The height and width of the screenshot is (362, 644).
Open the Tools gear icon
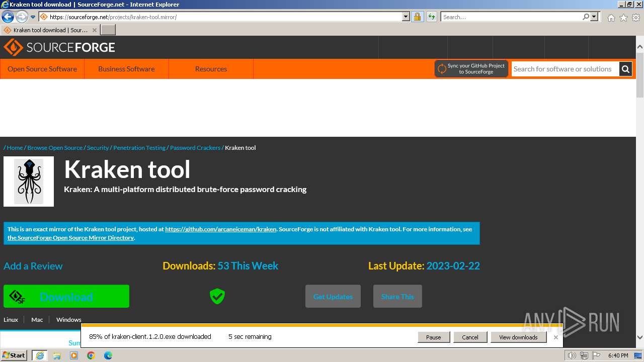pos(636,18)
